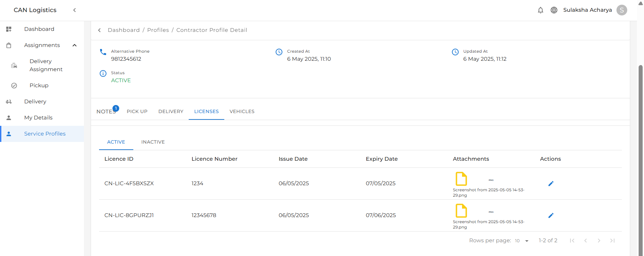Screen dimensions: 644x256
Task: Click the My Details person icon
Action: 9,118
